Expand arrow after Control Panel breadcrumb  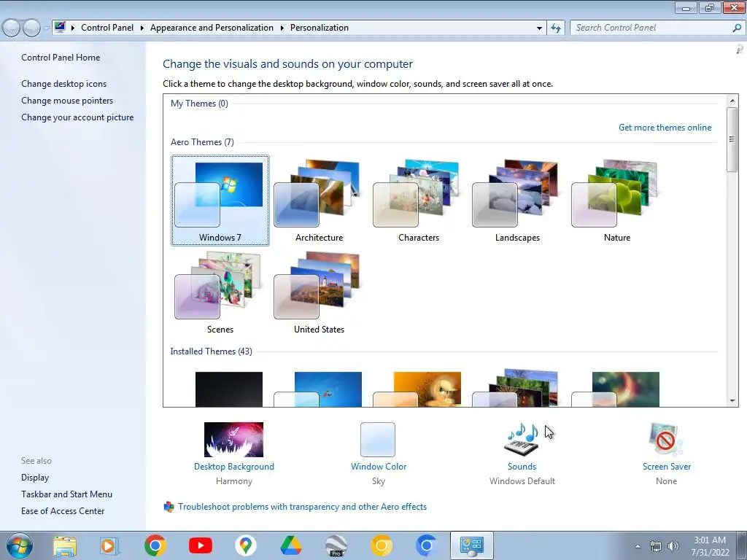coord(142,28)
